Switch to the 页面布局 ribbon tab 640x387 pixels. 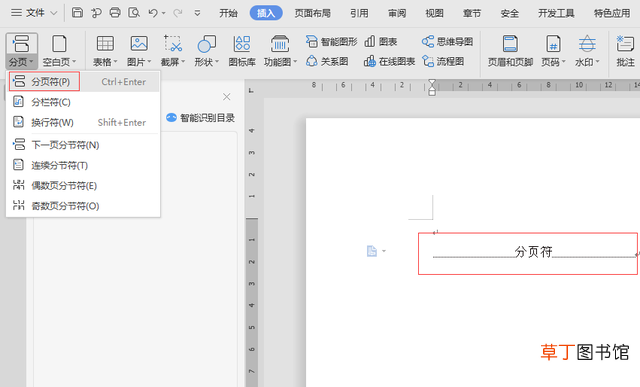click(x=313, y=13)
